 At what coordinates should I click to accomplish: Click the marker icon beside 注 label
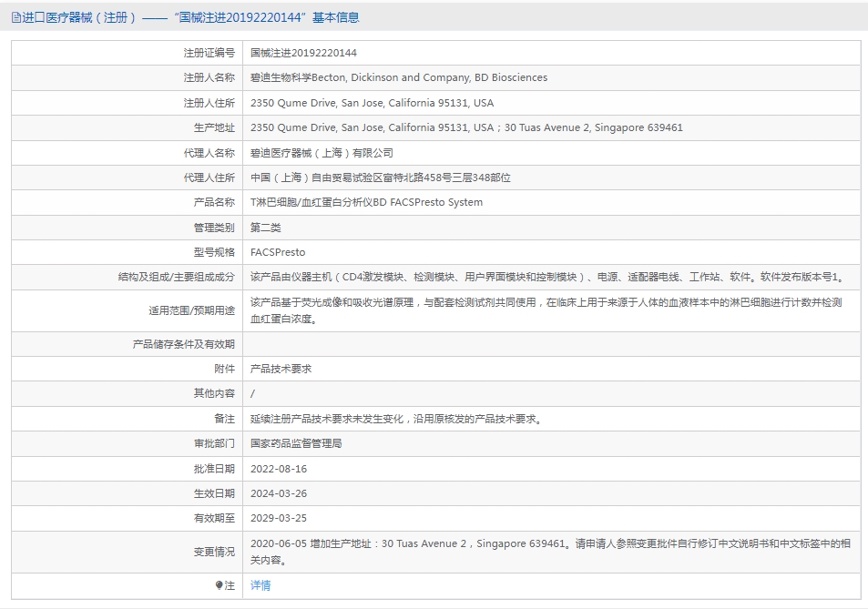(219, 585)
